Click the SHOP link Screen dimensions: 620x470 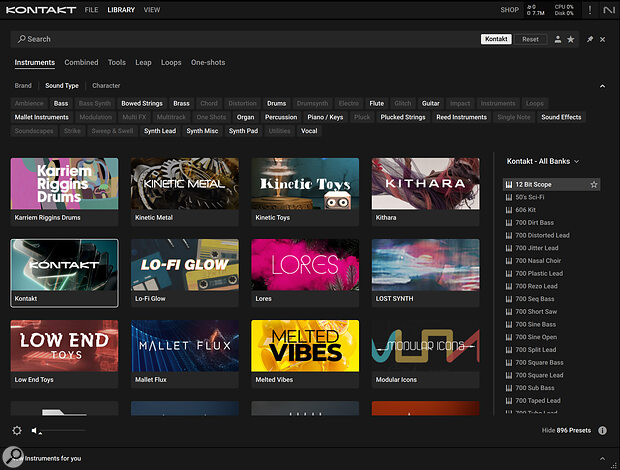click(x=509, y=10)
